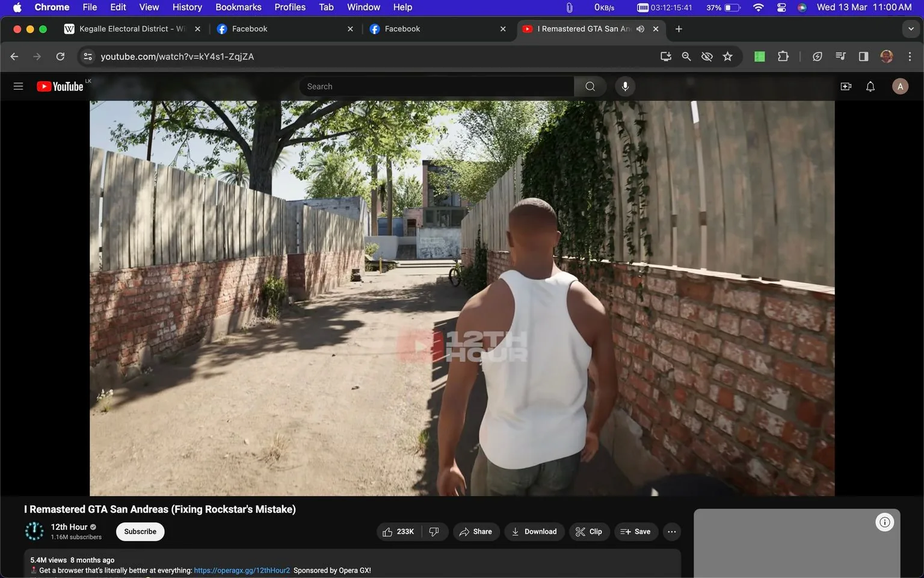924x578 pixels.
Task: Open notifications via the bell icon
Action: tap(870, 86)
